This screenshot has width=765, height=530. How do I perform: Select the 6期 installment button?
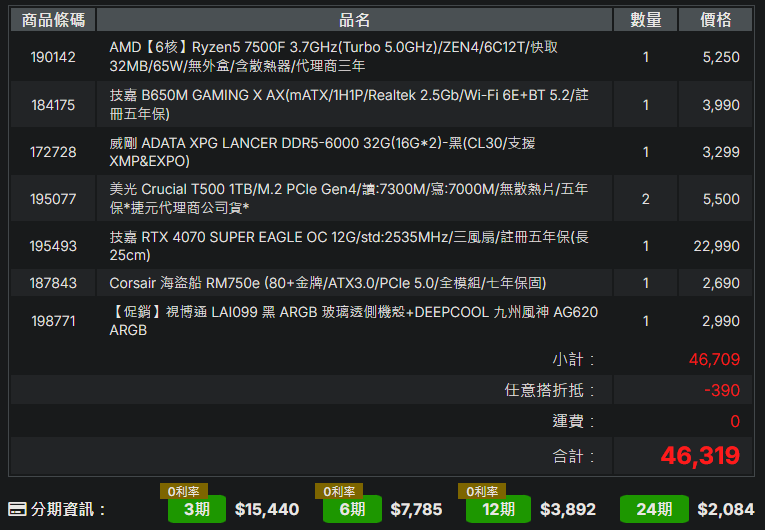(x=352, y=509)
